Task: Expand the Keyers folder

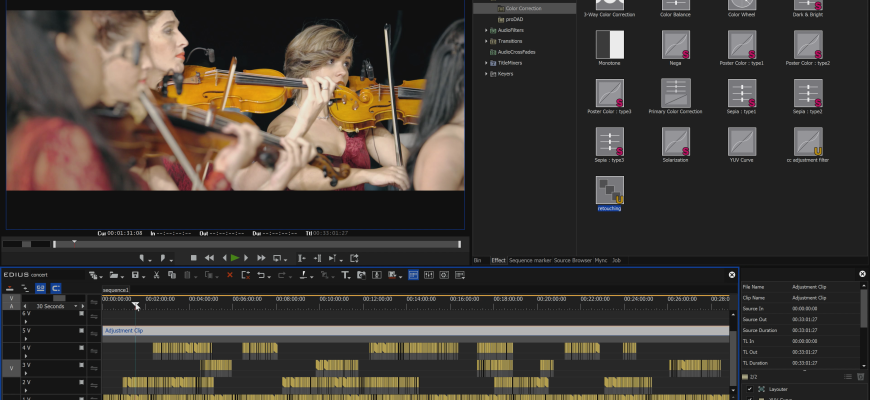Action: tap(486, 74)
